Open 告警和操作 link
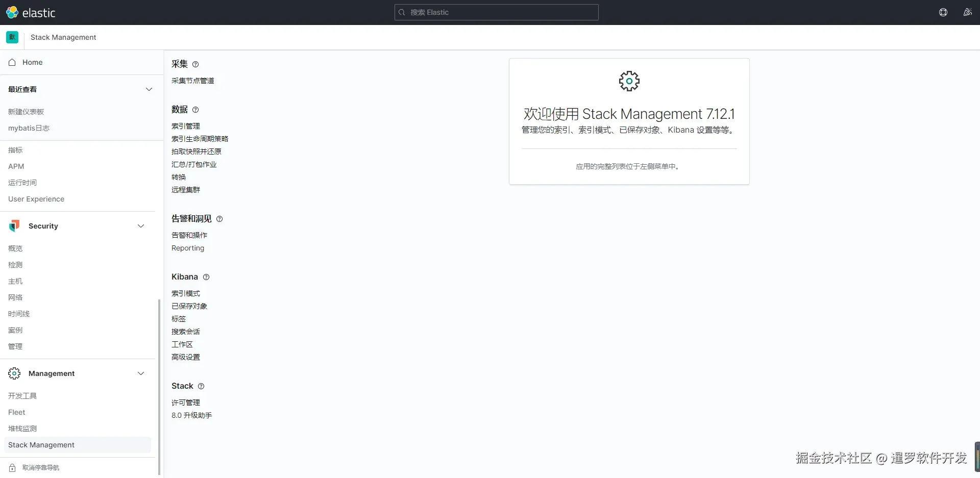 coord(189,235)
